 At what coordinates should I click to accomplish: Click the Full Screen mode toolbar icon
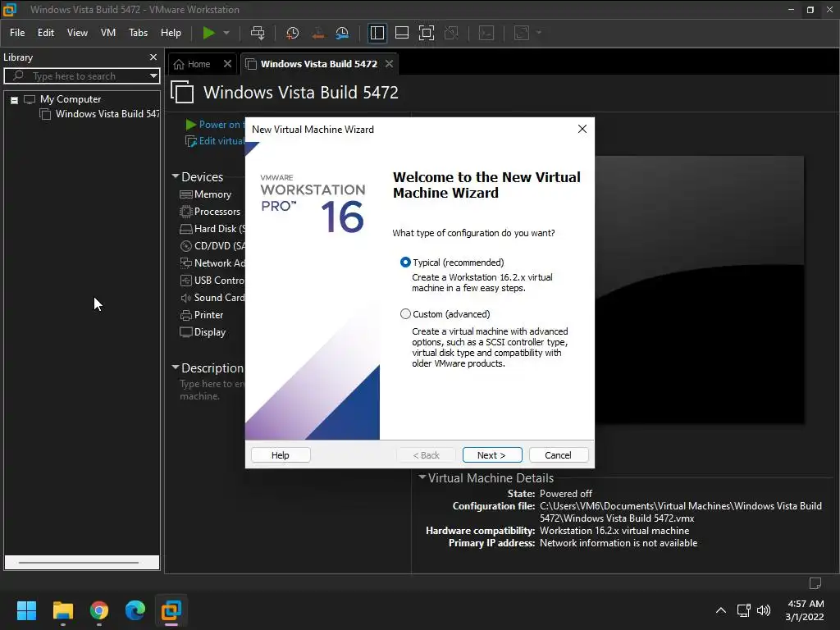point(427,33)
